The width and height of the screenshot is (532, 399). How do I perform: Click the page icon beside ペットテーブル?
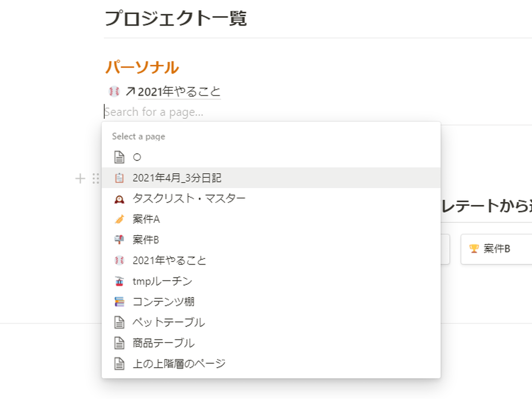(118, 323)
